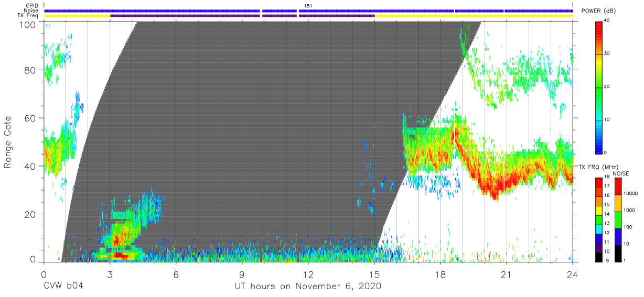Click the NOISE legend title
The width and height of the screenshot is (644, 297).
click(x=622, y=173)
